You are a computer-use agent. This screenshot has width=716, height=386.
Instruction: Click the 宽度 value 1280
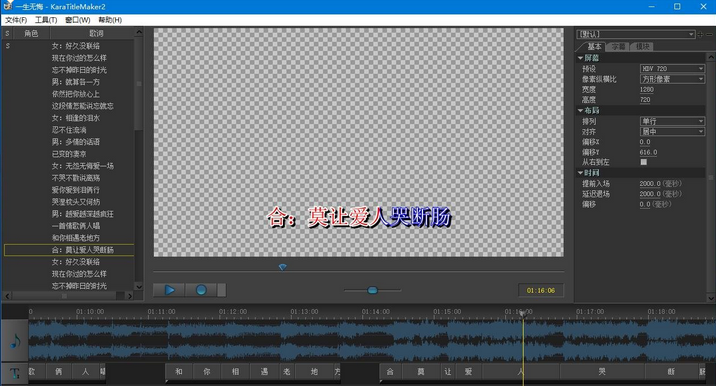(647, 90)
